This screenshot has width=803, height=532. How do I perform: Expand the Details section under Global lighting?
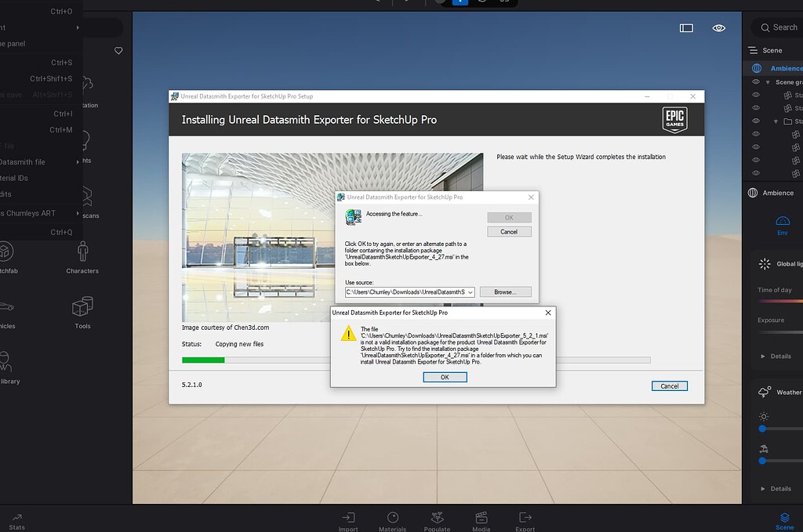click(x=776, y=356)
